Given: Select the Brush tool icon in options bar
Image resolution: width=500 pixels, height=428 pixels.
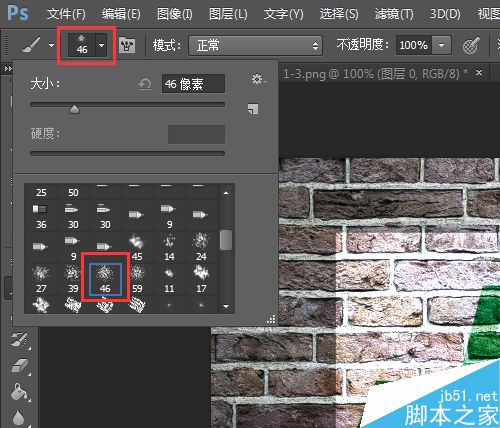Looking at the screenshot, I should 31,45.
